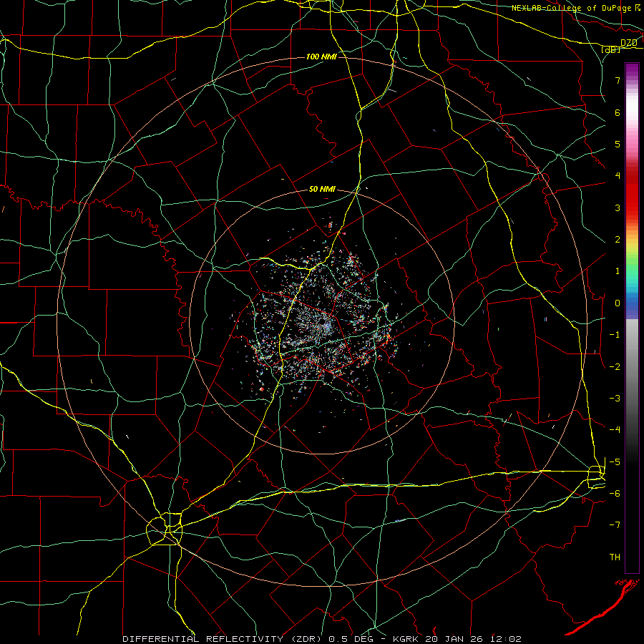Click the -6 dB value on the scale
This screenshot has width=644, height=644.
pos(615,493)
